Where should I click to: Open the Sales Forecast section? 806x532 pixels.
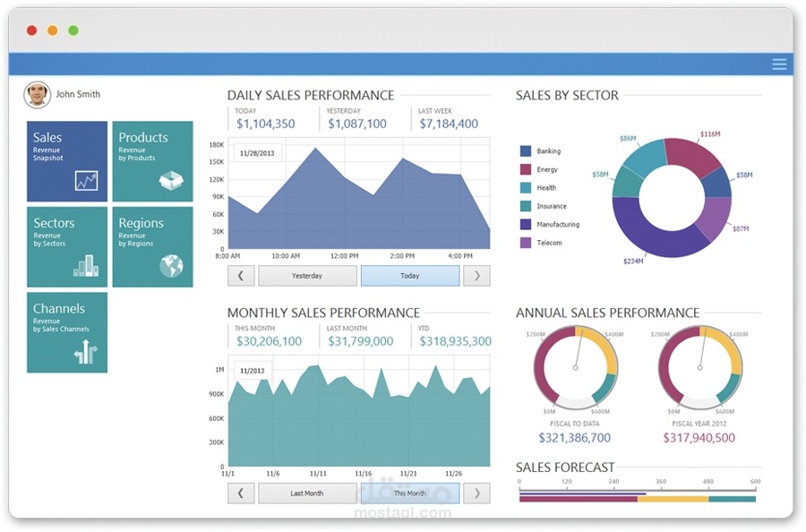click(564, 467)
